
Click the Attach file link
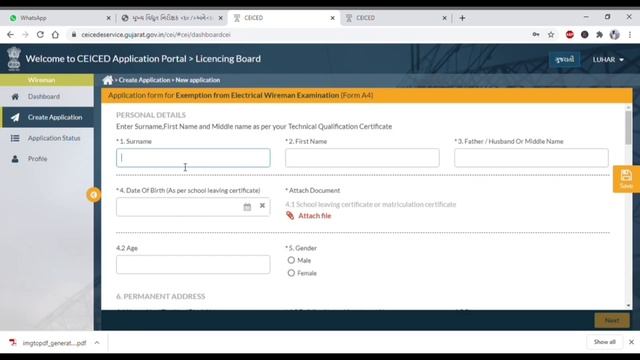coord(314,216)
